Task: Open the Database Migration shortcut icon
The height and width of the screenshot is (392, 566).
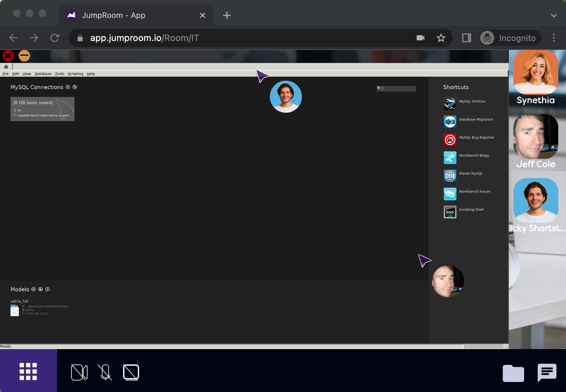Action: (450, 122)
